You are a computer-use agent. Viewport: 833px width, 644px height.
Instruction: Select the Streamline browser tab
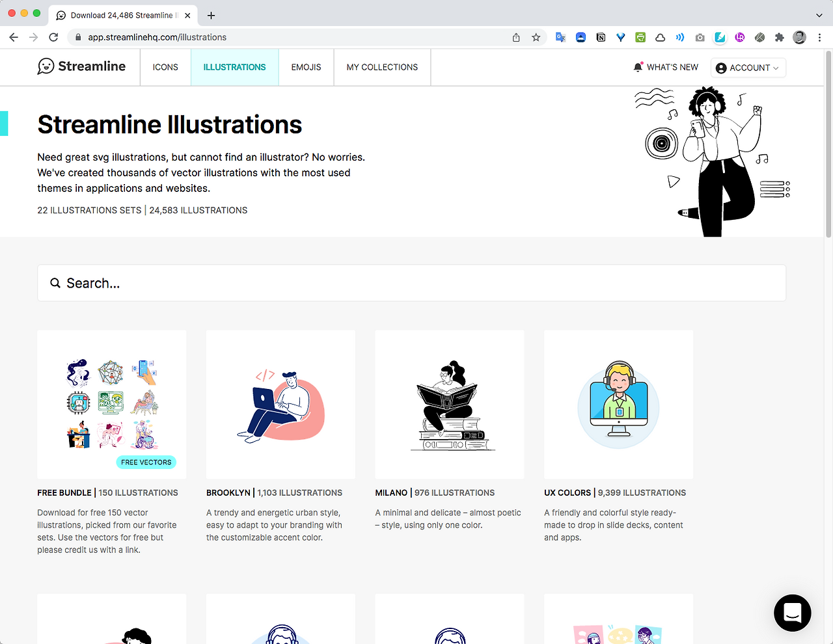pyautogui.click(x=123, y=15)
